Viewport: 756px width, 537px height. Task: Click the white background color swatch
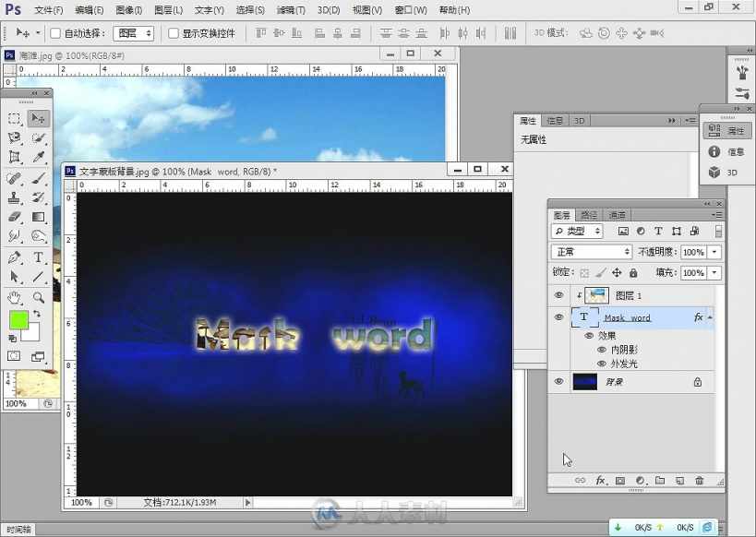coord(31,334)
